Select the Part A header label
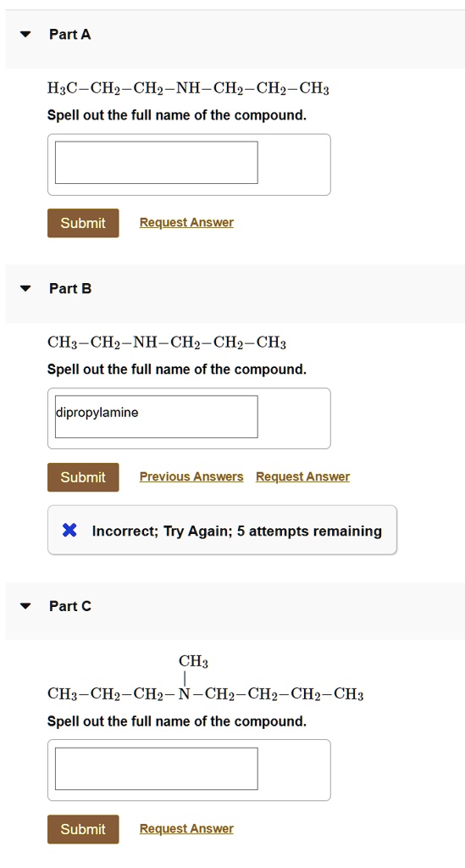 coord(70,34)
